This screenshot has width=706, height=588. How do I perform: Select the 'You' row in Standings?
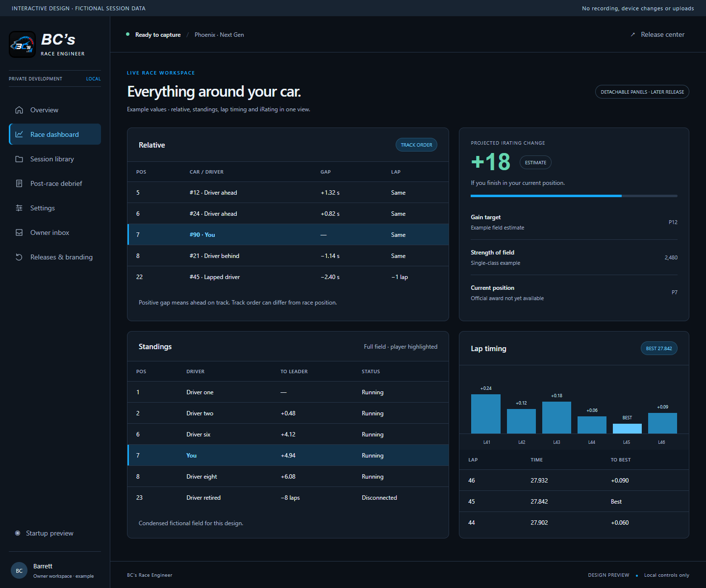pos(288,455)
